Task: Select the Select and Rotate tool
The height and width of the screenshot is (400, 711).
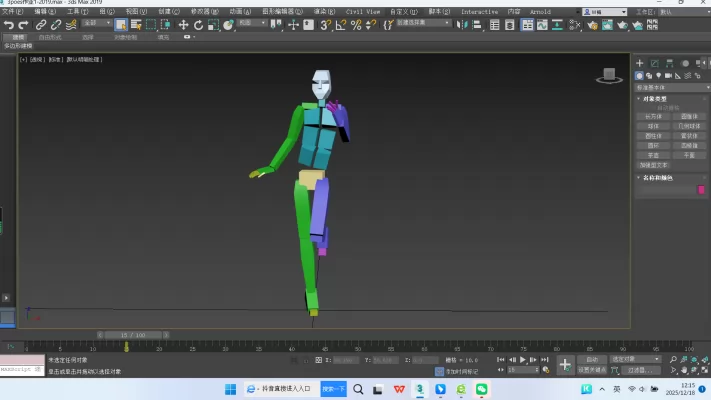Action: 198,25
